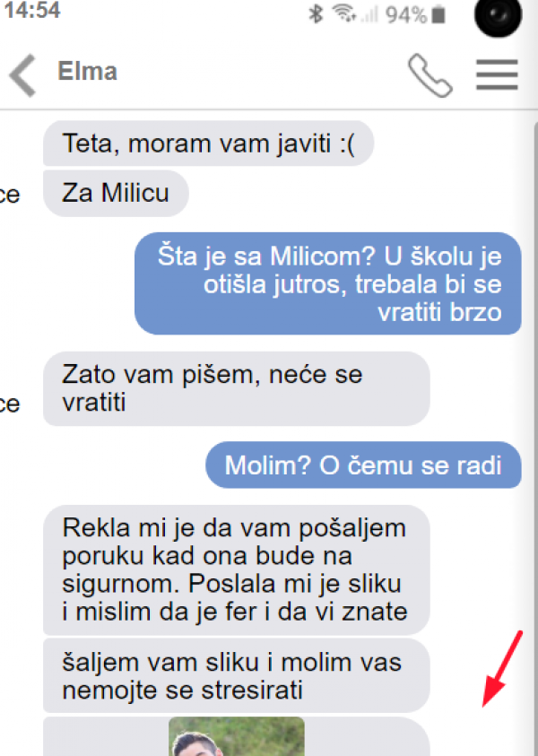
Task: Tap the battery indicator icon
Action: tap(438, 14)
